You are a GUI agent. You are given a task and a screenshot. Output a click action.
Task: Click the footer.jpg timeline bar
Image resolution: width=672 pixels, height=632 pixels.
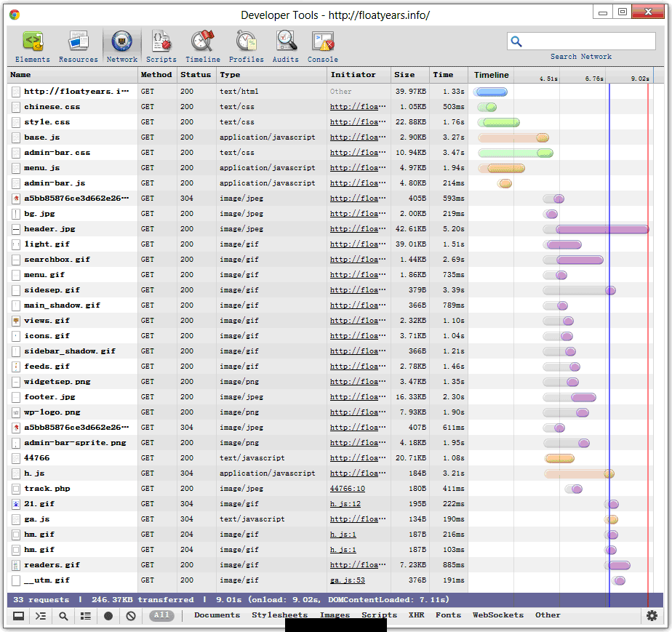(569, 398)
